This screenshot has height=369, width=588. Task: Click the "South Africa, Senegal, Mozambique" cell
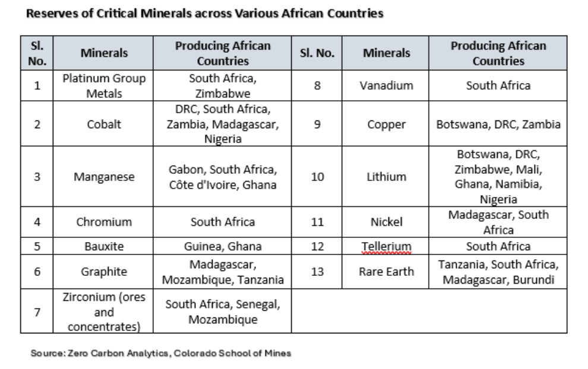click(x=222, y=311)
